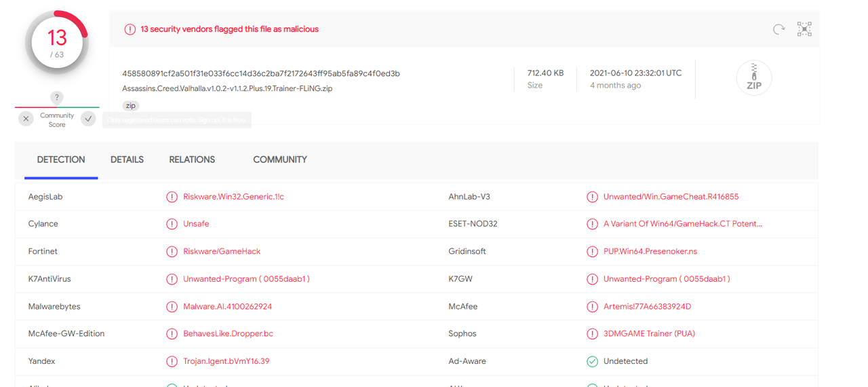Image resolution: width=868 pixels, height=387 pixels.
Task: Click '13 security vendors flagged this file' message
Action: point(229,29)
